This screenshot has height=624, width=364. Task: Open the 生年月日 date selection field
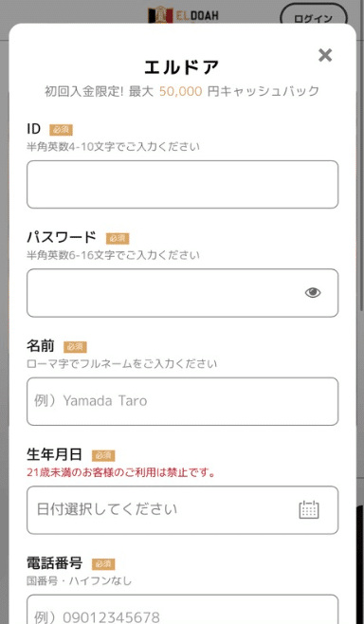(x=183, y=510)
